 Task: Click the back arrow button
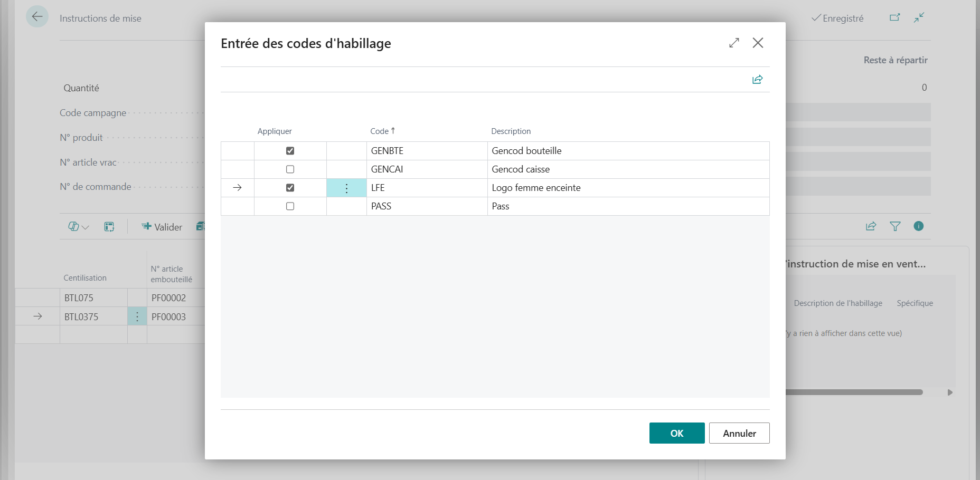[x=37, y=17]
